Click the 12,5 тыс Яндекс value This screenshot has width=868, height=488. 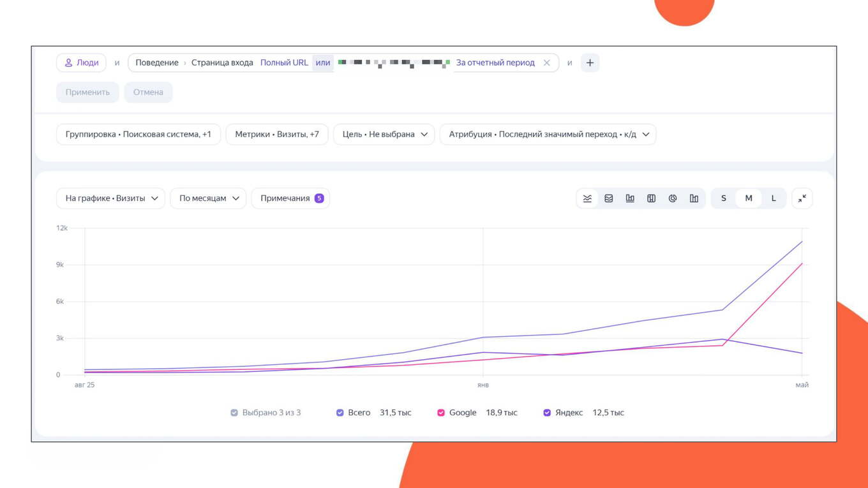pos(608,413)
